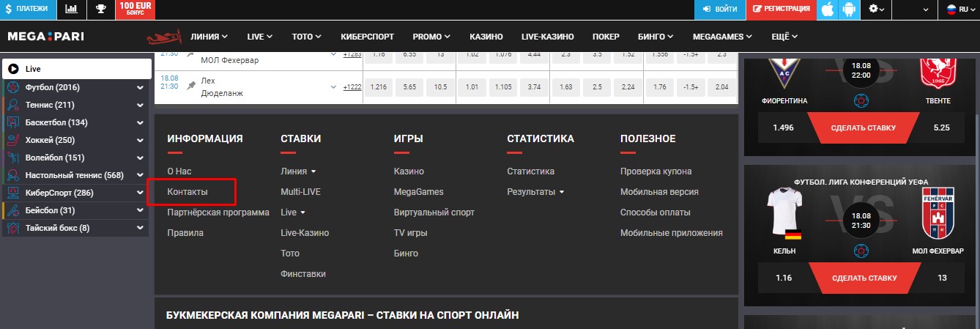The width and height of the screenshot is (980, 329).
Task: Open the Виртуальный спорт link
Action: pos(434,212)
